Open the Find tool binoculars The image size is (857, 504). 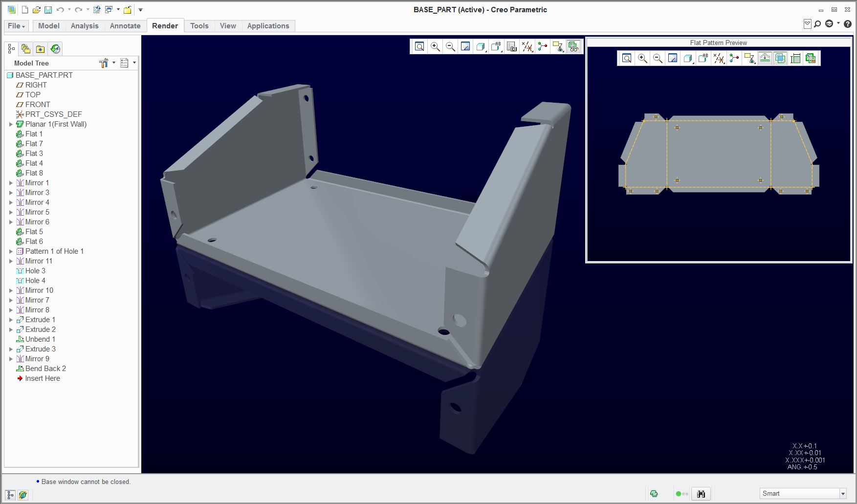701,494
